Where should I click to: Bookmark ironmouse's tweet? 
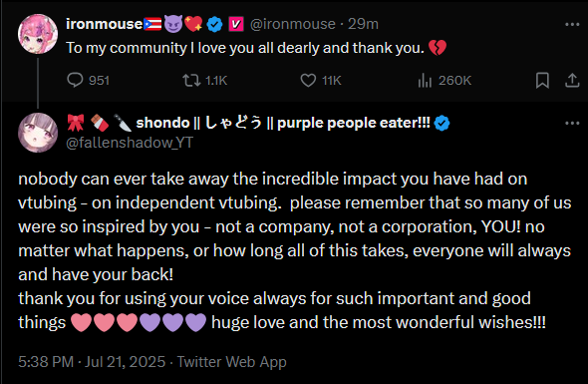(x=542, y=81)
